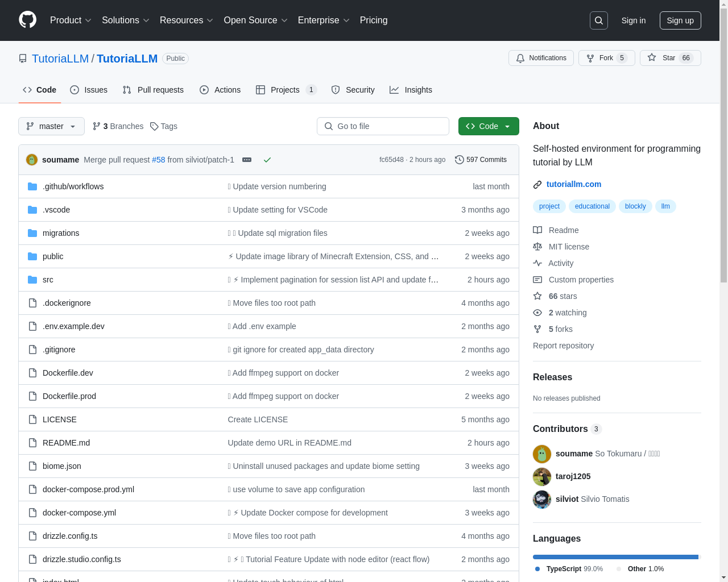This screenshot has width=728, height=582.
Task: Open the drizzle.config.ts file
Action: (x=70, y=536)
